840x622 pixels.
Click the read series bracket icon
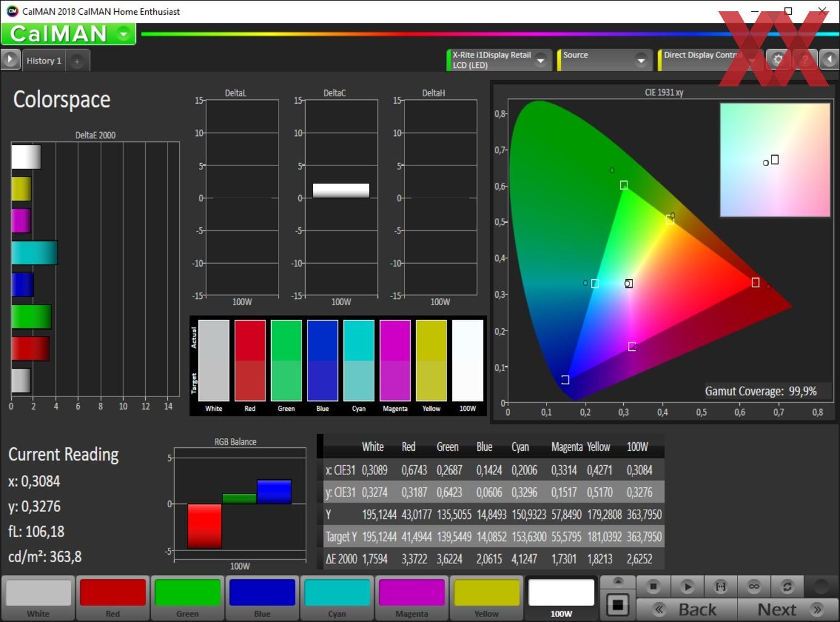pyautogui.click(x=720, y=586)
